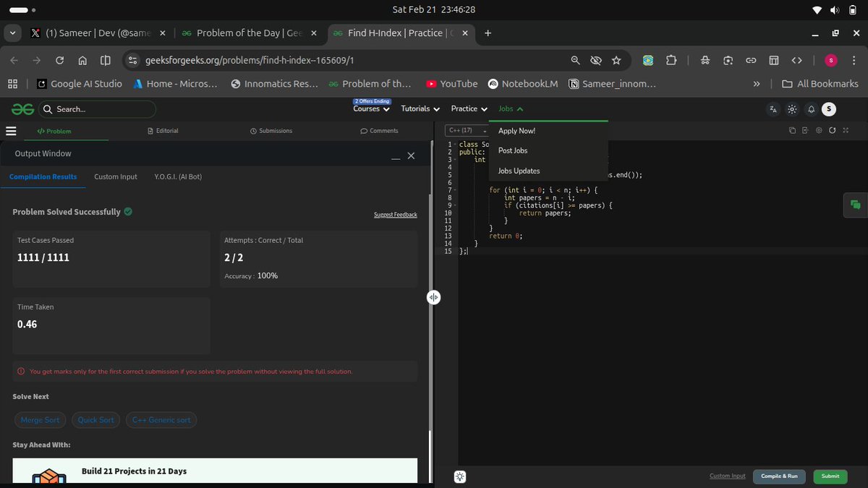
Task: Switch to the Comments tab
Action: coord(379,131)
